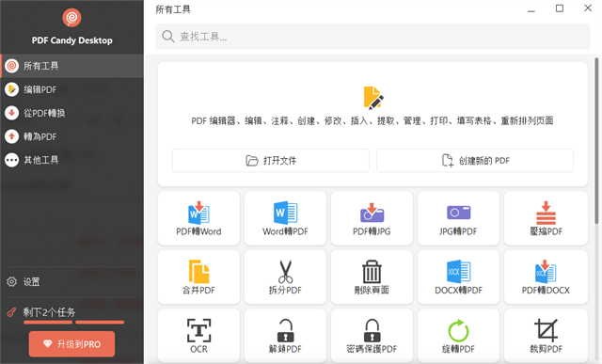The image size is (602, 364).
Task: Maximize the PDF Candy window
Action: [x=560, y=8]
